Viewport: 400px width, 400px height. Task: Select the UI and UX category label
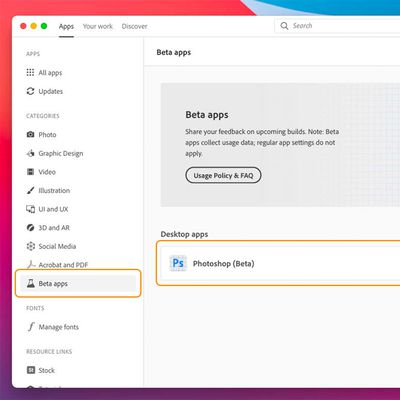pos(53,209)
